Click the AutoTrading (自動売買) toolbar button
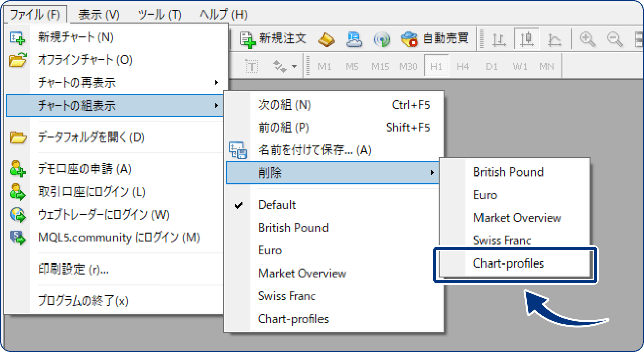The width and height of the screenshot is (644, 352). click(435, 39)
